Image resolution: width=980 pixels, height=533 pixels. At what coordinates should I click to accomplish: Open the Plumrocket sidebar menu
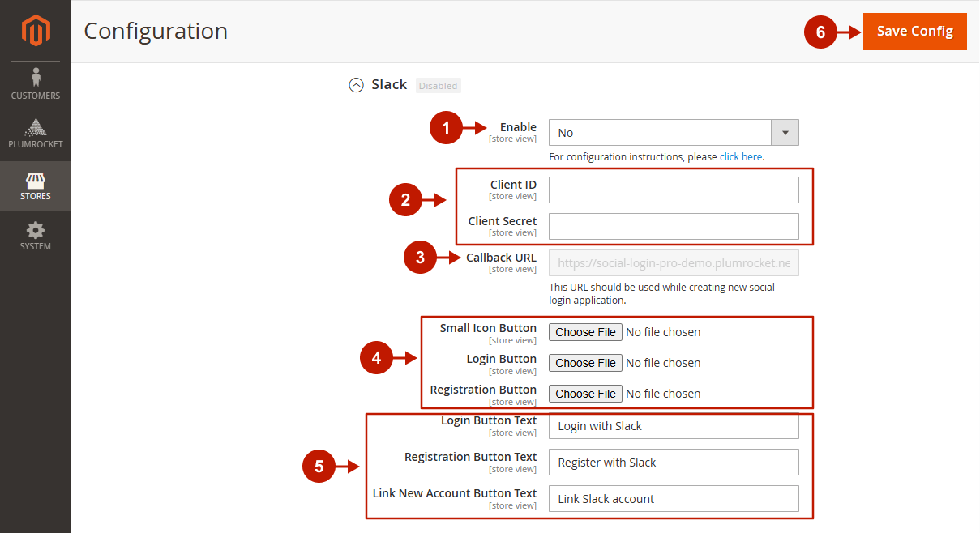(x=36, y=134)
